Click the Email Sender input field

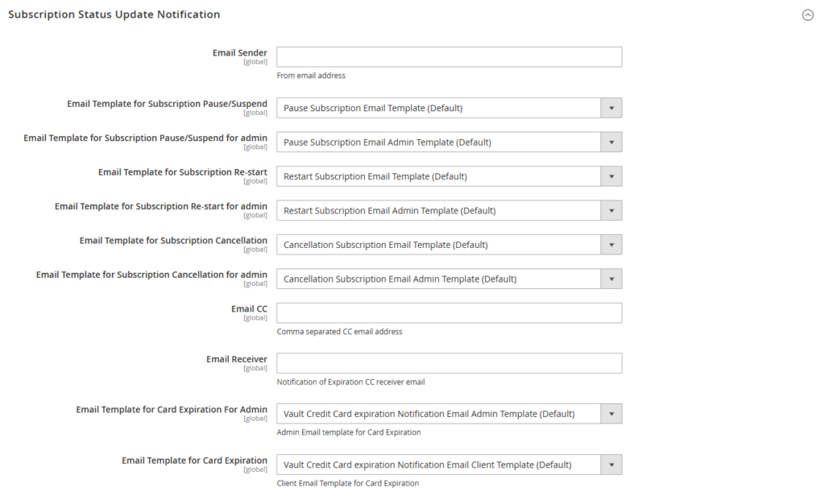pos(449,56)
